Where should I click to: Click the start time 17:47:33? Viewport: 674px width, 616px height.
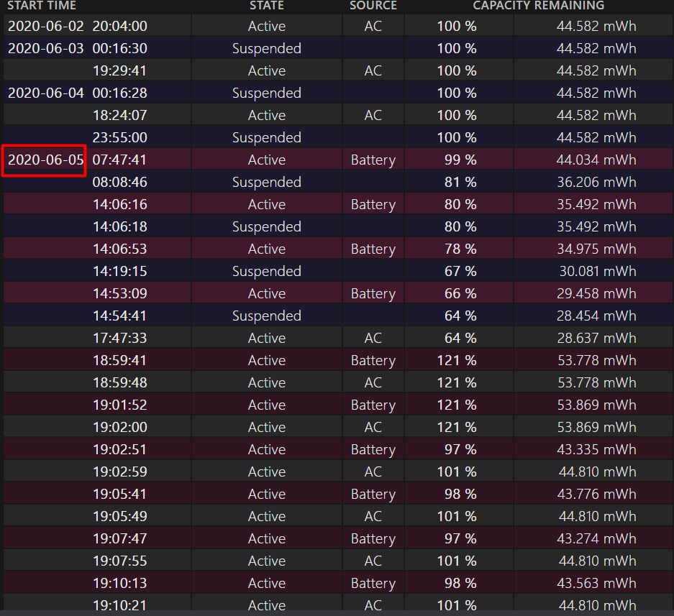point(120,338)
